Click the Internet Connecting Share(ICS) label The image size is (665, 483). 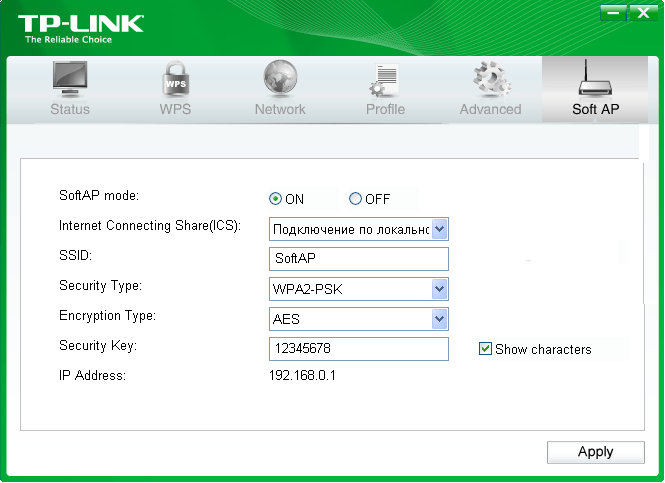click(150, 225)
